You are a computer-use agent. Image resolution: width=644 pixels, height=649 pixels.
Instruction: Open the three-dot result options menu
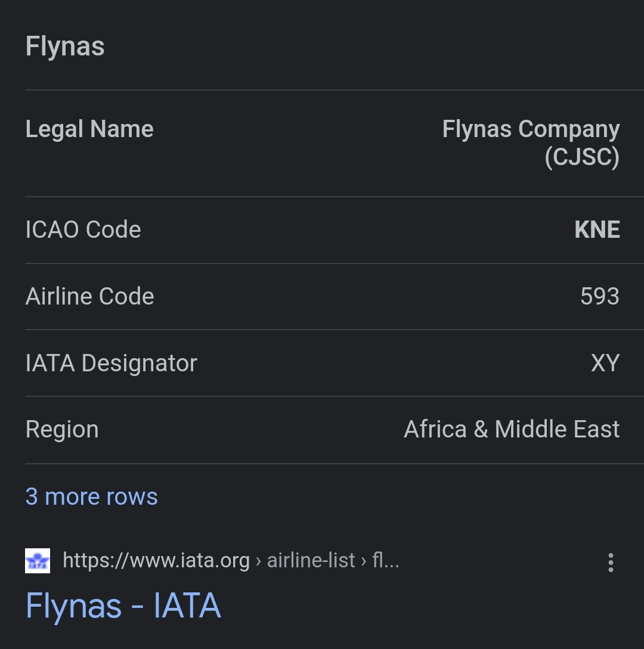[x=610, y=562]
